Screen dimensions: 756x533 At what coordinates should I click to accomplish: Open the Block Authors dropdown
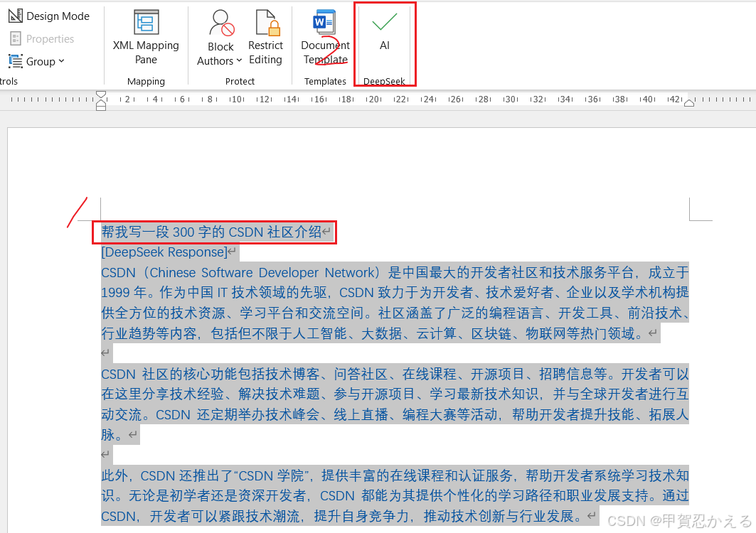pos(220,37)
